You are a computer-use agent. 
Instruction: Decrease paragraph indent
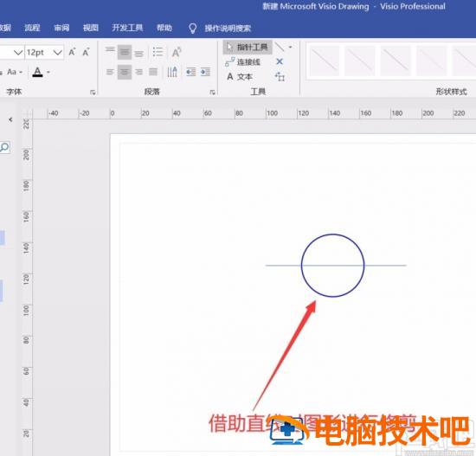point(190,72)
